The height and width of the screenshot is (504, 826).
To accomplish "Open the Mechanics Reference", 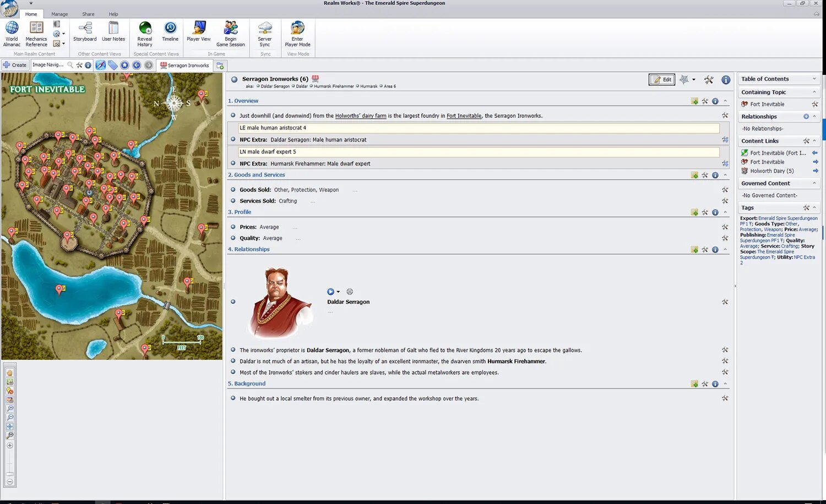I will coord(36,34).
